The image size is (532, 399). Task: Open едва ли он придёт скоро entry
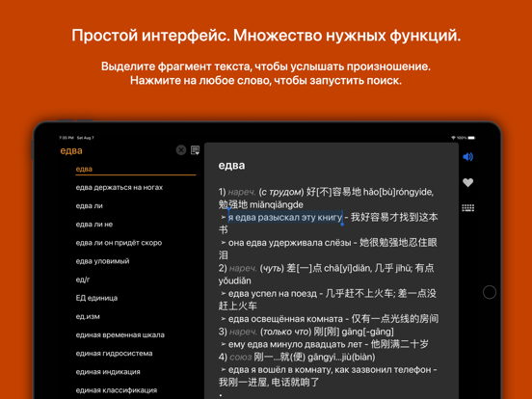click(x=119, y=243)
